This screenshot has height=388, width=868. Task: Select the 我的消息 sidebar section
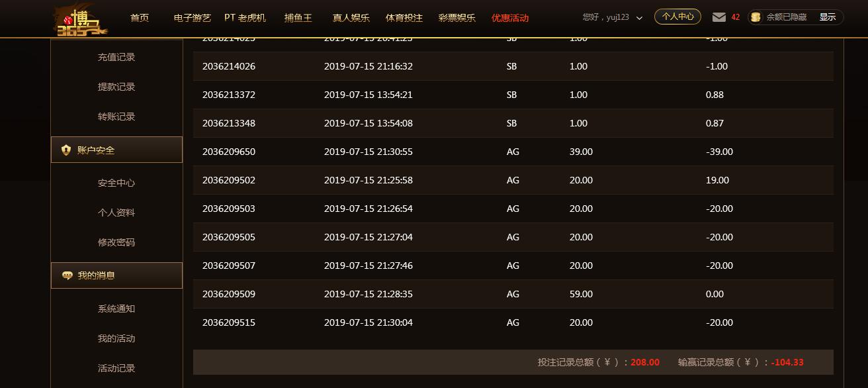pyautogui.click(x=116, y=275)
